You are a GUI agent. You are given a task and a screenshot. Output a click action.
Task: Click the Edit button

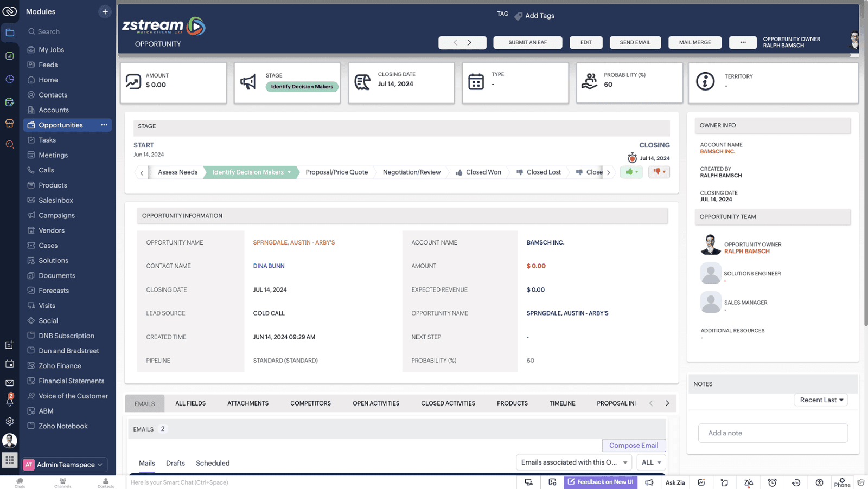click(586, 42)
